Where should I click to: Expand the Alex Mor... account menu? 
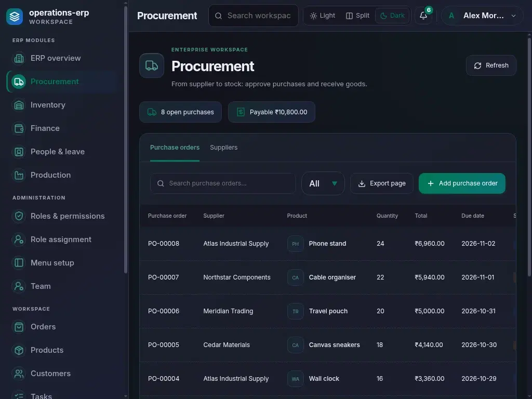[482, 16]
